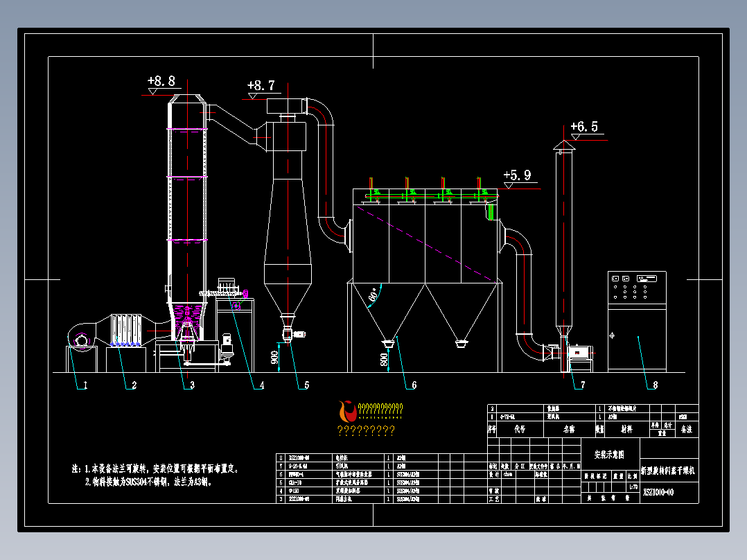Select the 900 vertical dimension text

[274, 358]
